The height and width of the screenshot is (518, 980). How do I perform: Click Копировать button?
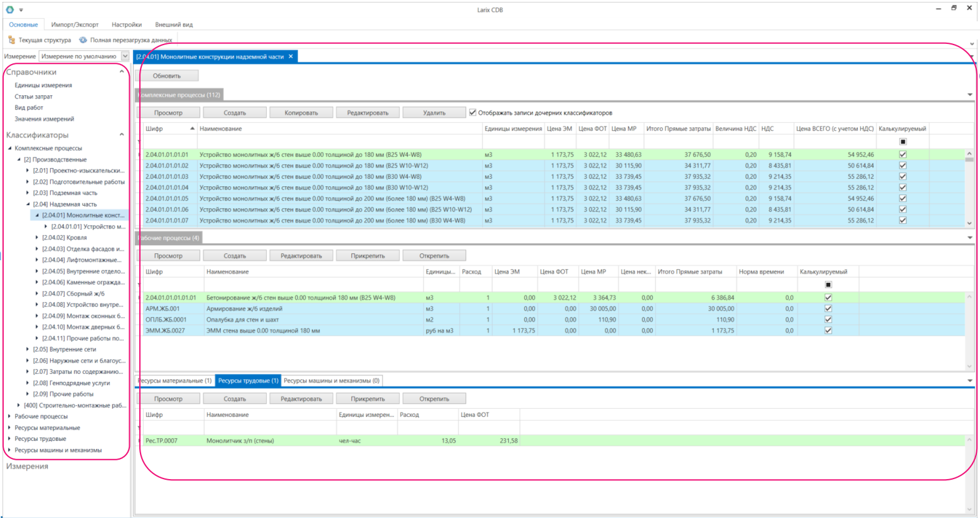301,113
